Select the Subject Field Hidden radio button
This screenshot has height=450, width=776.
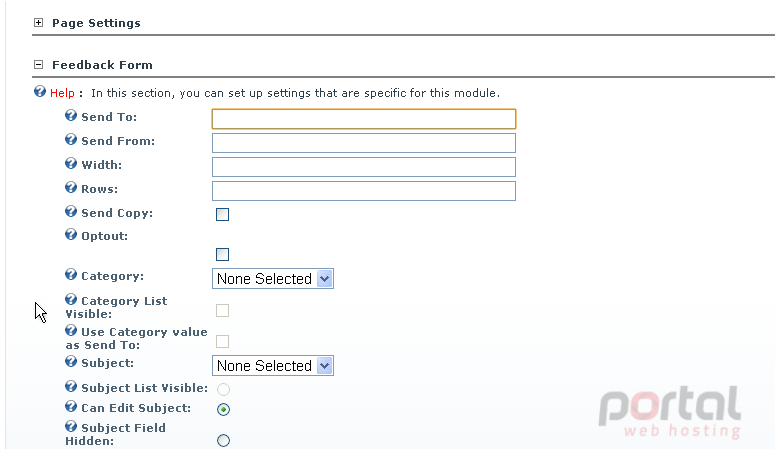[223, 440]
